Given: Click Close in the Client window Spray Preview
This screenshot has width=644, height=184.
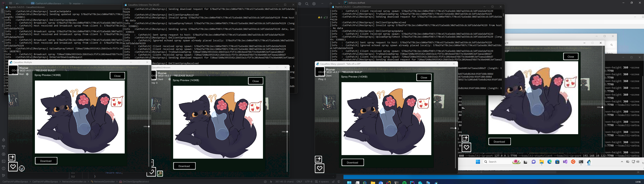Looking at the screenshot, I should pyautogui.click(x=255, y=81).
